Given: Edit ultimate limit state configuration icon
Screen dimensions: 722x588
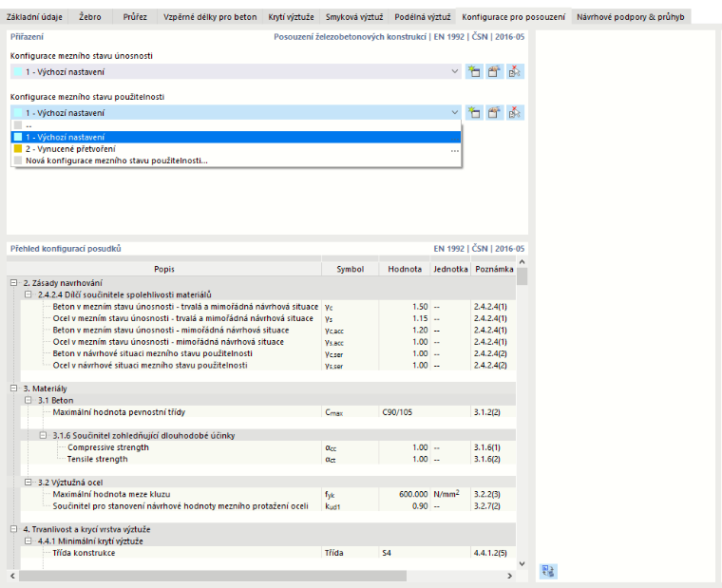Looking at the screenshot, I should tap(494, 72).
